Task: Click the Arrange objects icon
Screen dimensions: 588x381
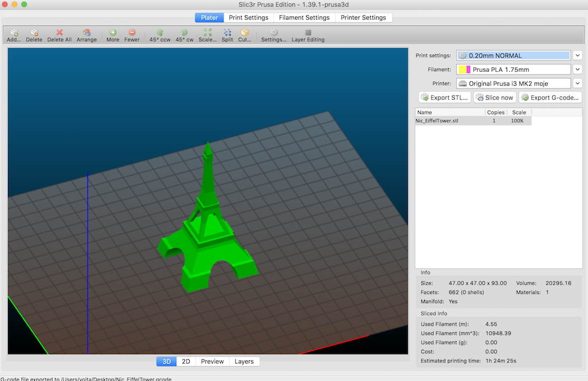Action: coord(87,33)
